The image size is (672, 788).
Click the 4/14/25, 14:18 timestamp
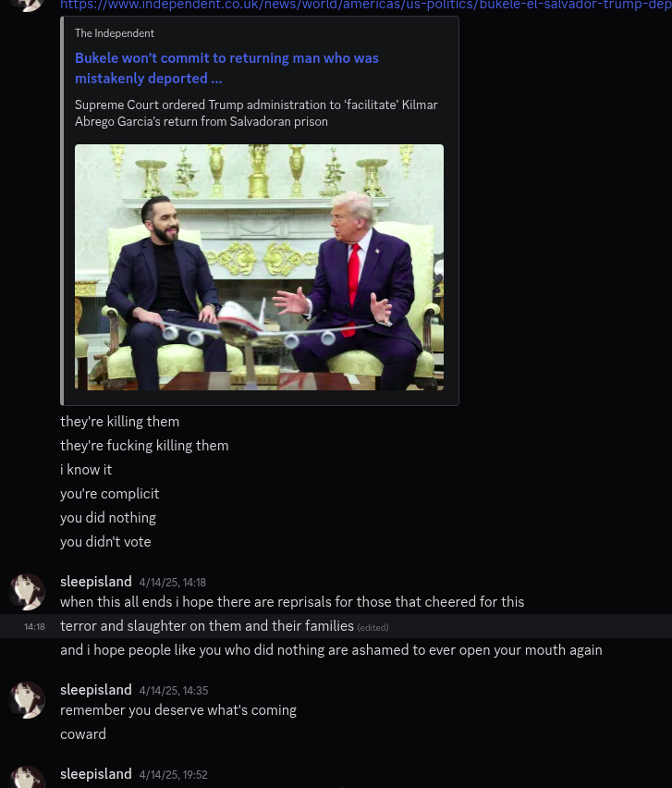tap(173, 583)
